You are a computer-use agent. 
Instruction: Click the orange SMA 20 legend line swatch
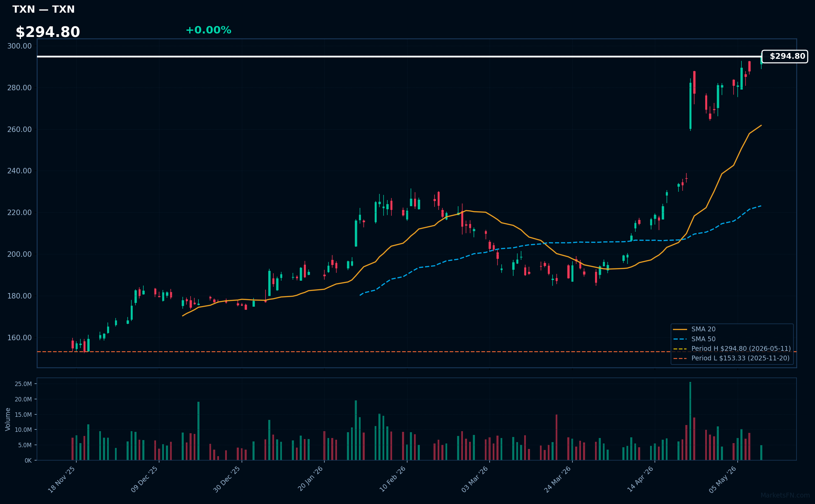point(680,330)
